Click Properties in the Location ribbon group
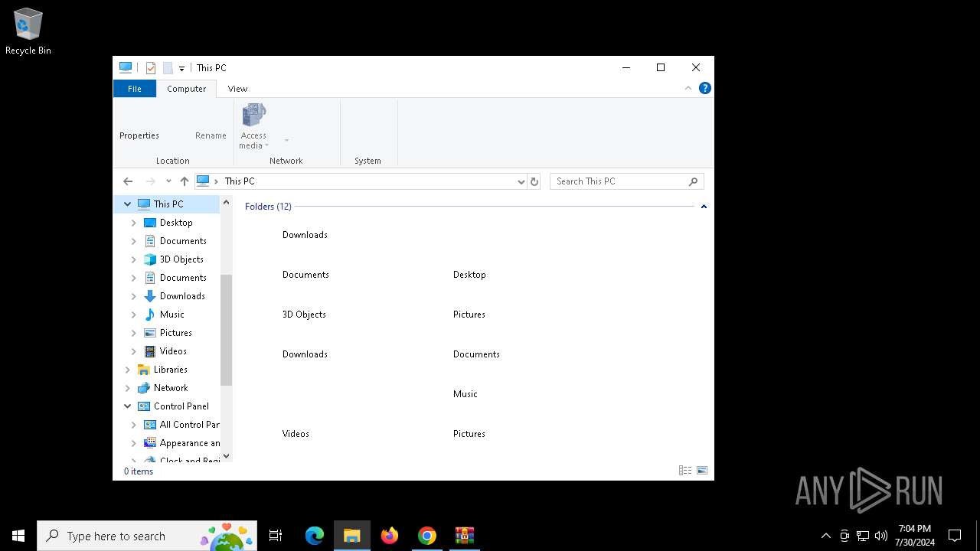The width and height of the screenshot is (980, 551). (x=139, y=135)
